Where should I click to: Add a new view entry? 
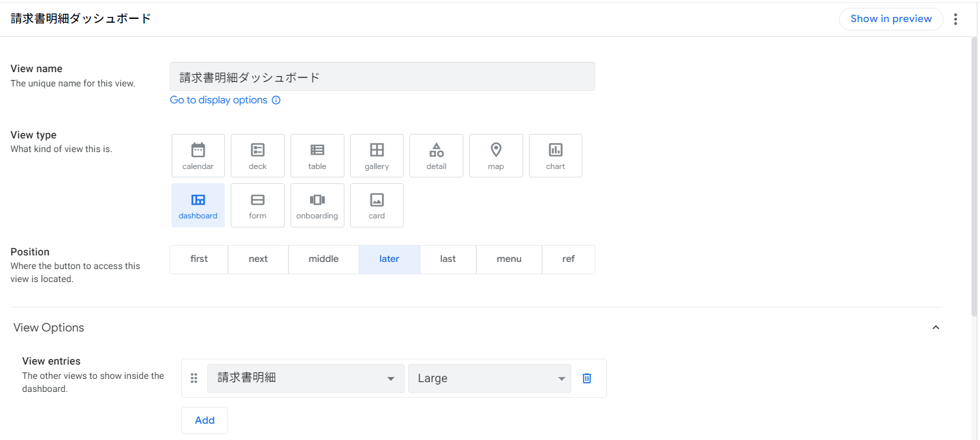coord(205,420)
